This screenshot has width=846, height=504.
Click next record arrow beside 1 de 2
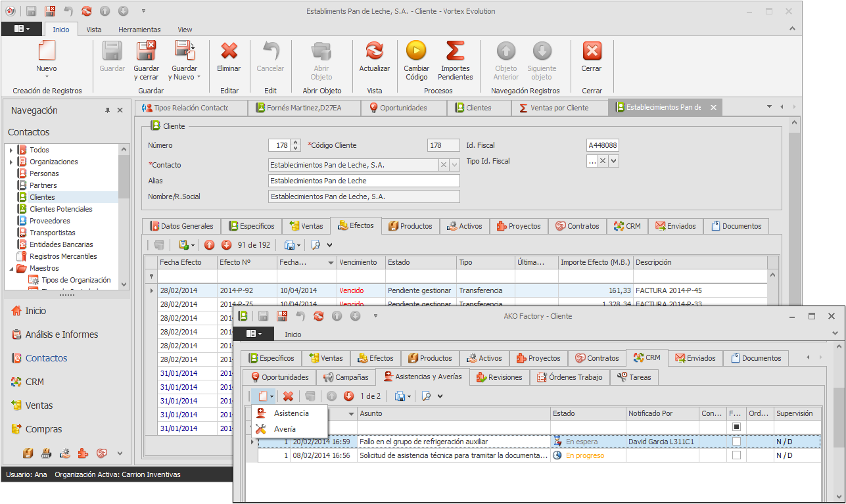click(x=348, y=396)
